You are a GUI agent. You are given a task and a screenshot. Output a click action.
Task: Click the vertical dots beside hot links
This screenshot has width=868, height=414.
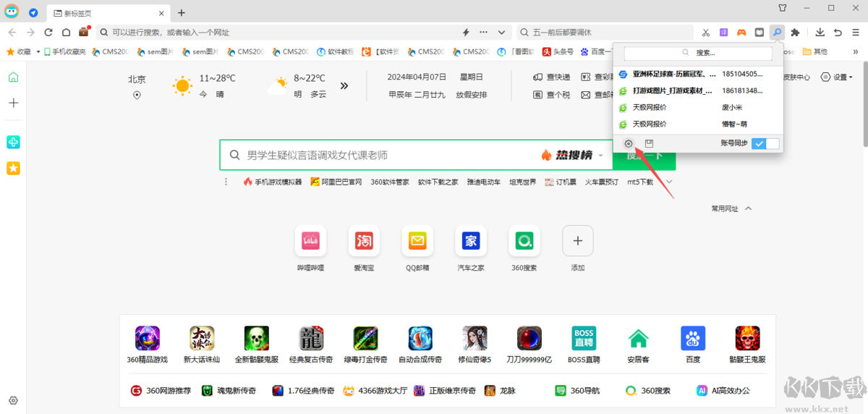(x=226, y=182)
